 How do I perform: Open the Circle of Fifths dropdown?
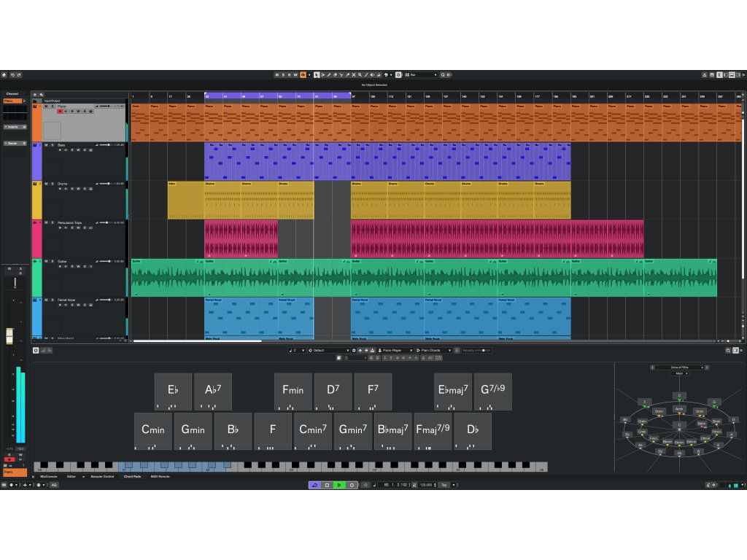[680, 367]
